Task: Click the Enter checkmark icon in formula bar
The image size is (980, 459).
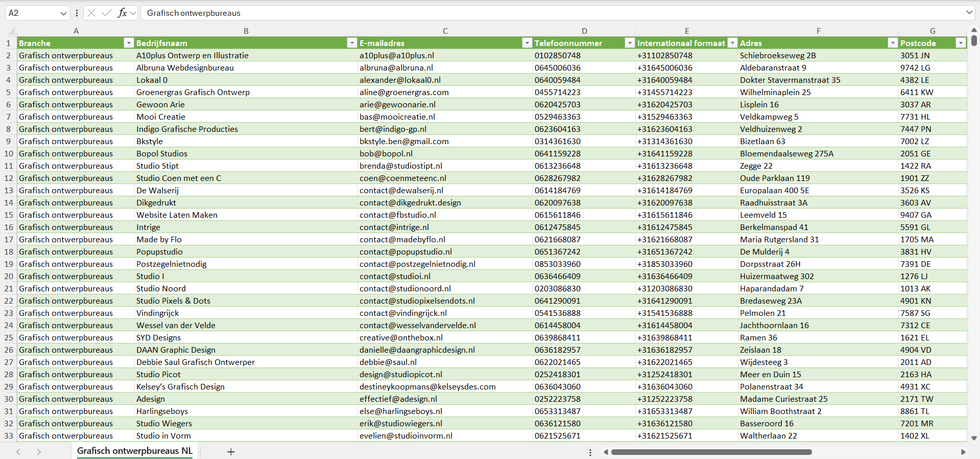Action: [106, 13]
